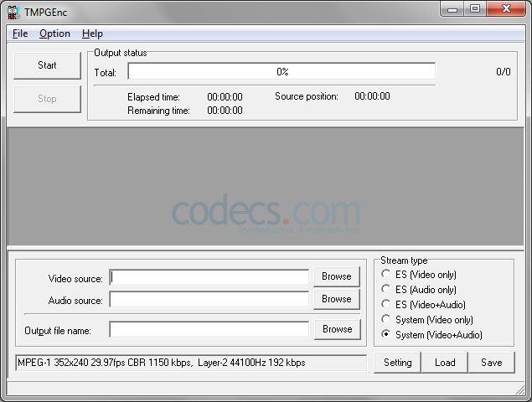Minimize the TMPGEnc window
Screen dimensions: 532x402
(x=452, y=9)
